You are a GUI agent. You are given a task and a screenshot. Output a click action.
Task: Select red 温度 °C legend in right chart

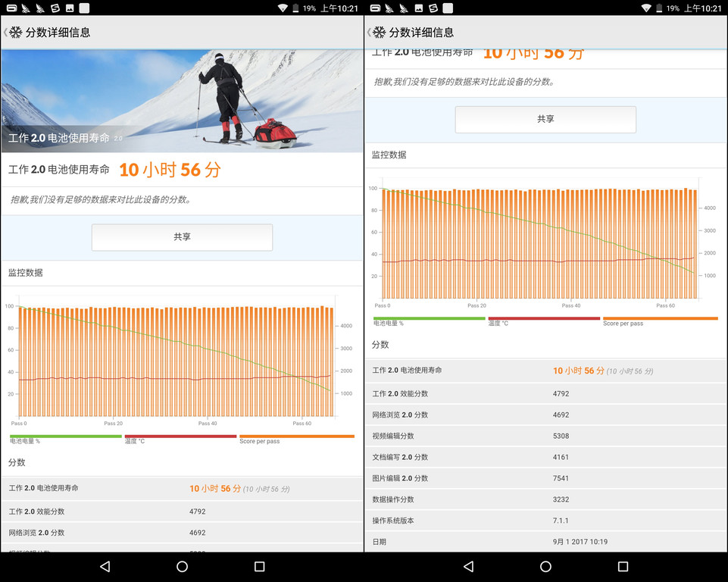tap(544, 321)
